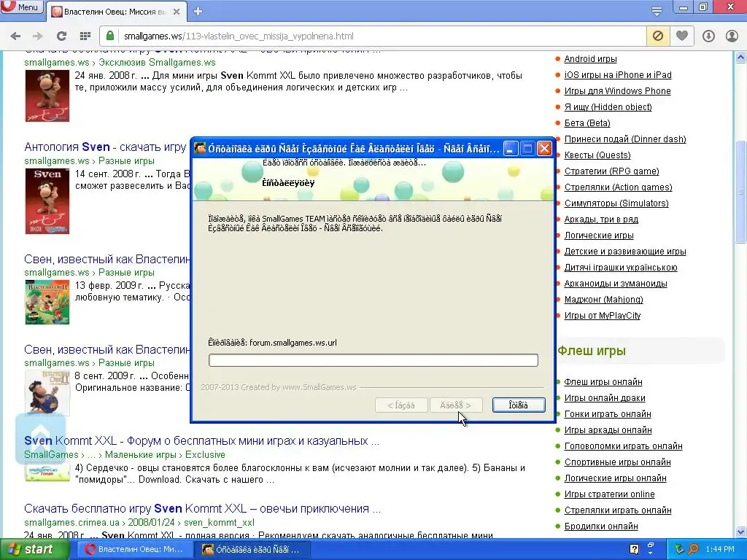This screenshot has height=560, width=747.
Task: Open Гонки играть онлайн link
Action: point(608,414)
